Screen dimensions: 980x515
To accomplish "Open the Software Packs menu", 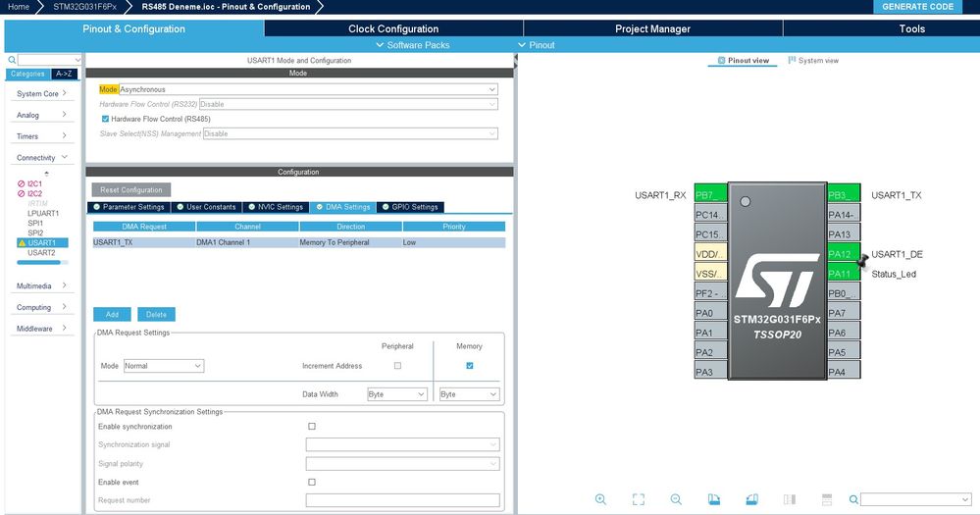I will tap(412, 45).
